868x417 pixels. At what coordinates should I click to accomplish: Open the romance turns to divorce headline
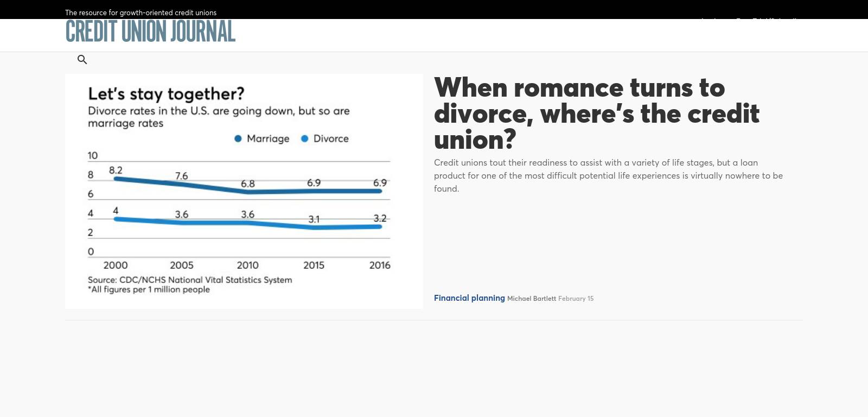pos(596,113)
